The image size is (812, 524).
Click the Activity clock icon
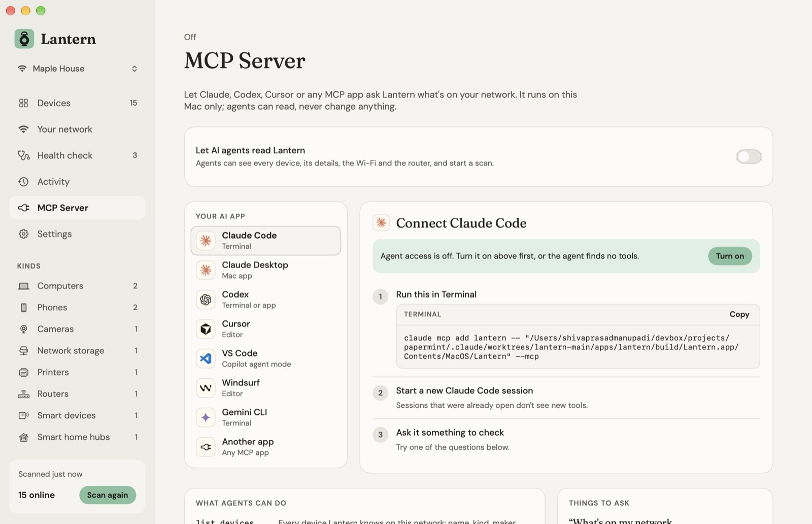point(23,182)
